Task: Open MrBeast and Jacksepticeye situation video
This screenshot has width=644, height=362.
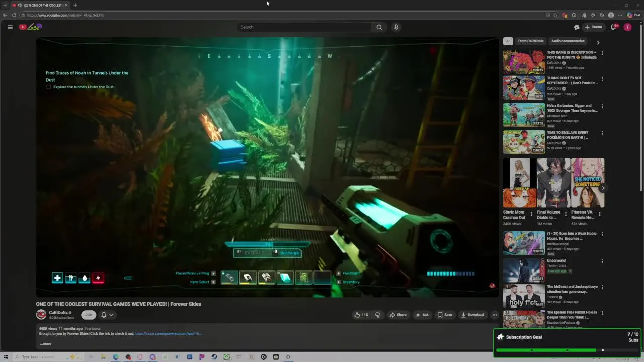Action: coord(524,296)
